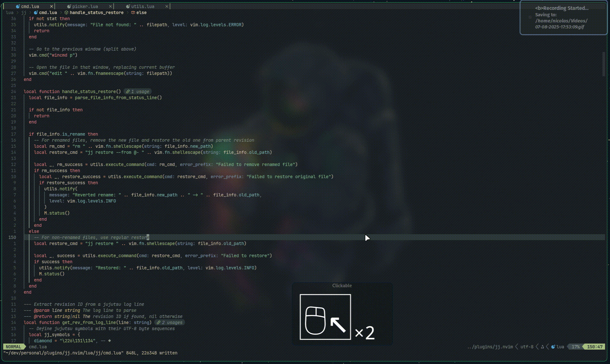Click '-- Open the file in that window' comment
The width and height of the screenshot is (610, 364).
click(102, 67)
